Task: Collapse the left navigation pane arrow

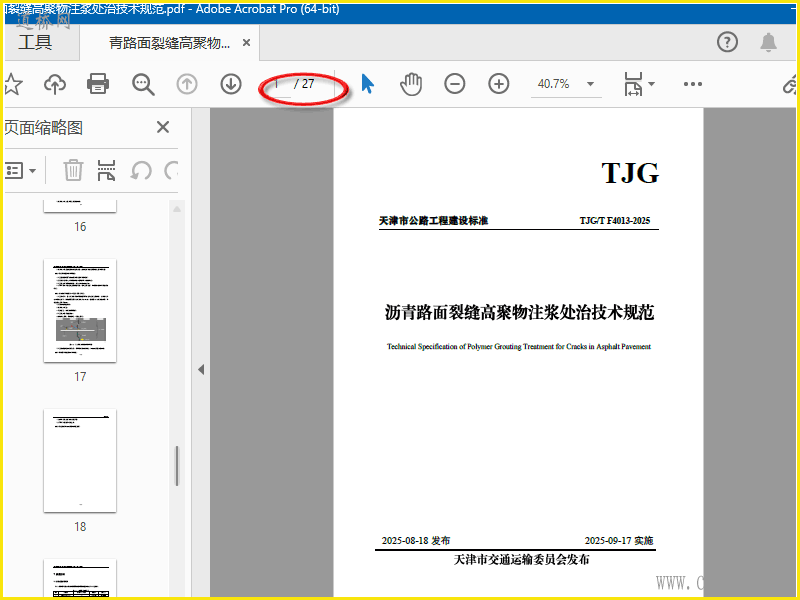Action: tap(201, 369)
